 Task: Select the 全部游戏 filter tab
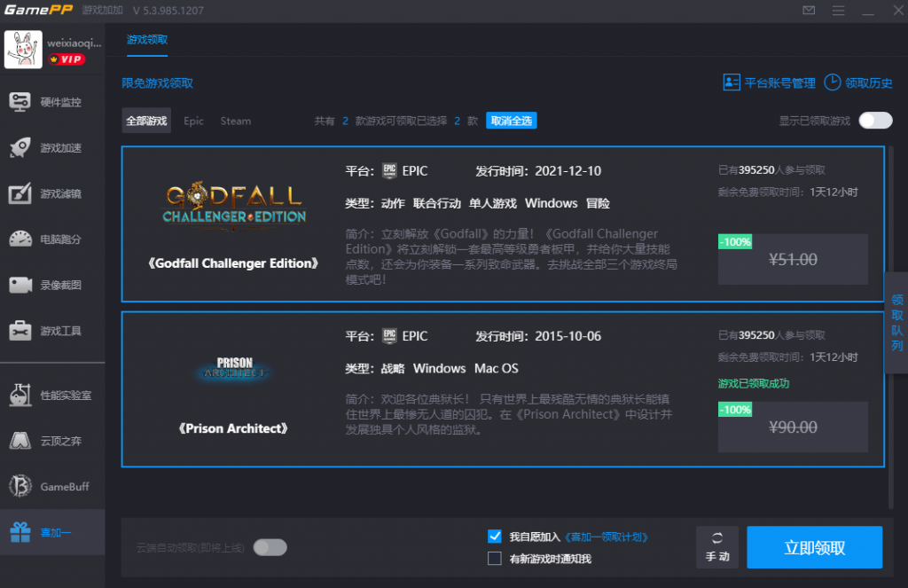click(146, 121)
